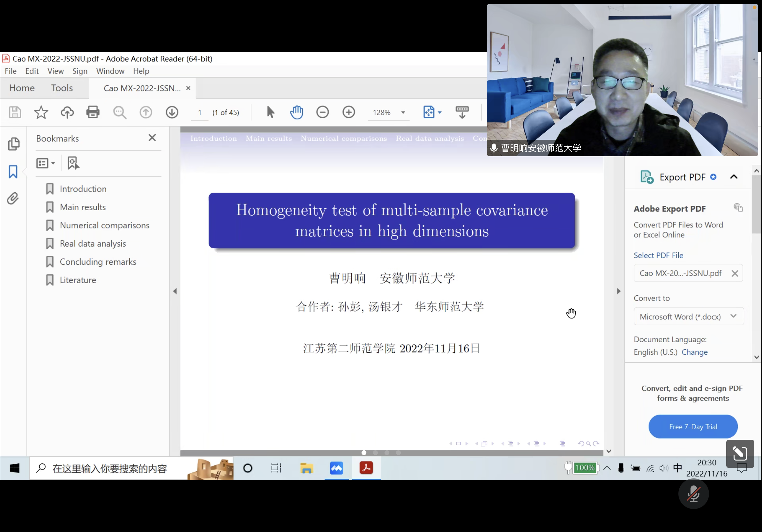Open the Attachments paperclip panel
Image resolution: width=762 pixels, height=532 pixels.
point(13,198)
